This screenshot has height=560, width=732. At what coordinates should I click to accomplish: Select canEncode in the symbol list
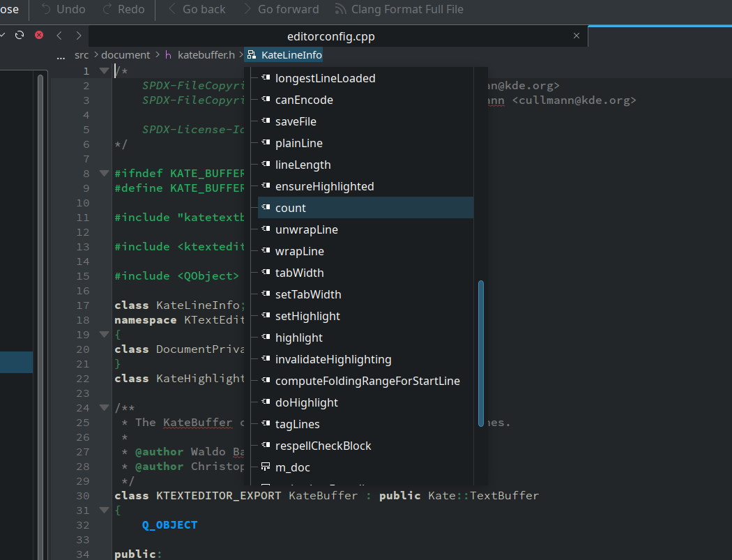click(365, 100)
